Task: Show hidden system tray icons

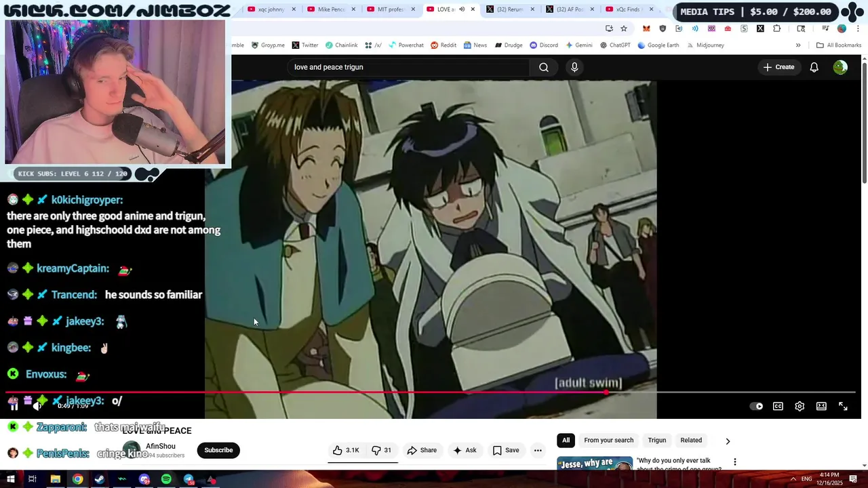Action: [793, 479]
